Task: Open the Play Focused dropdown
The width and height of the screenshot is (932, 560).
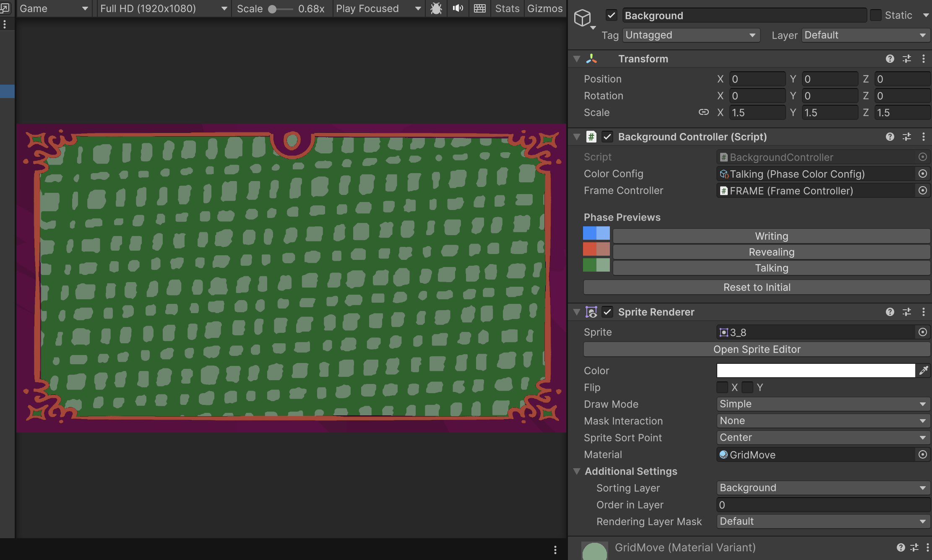Action: coord(378,8)
